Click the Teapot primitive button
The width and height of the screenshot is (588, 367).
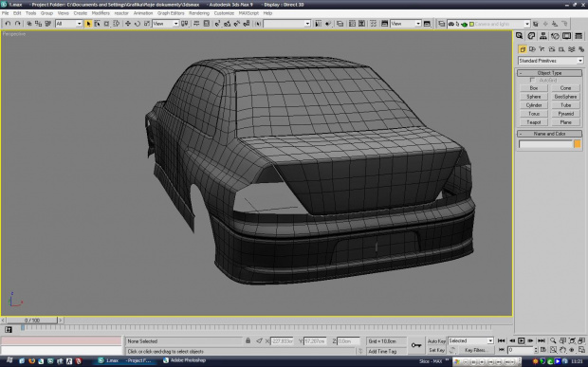[x=534, y=122]
